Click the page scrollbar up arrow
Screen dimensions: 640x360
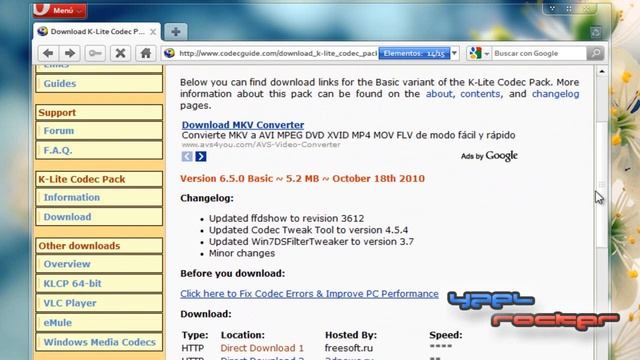[602, 72]
